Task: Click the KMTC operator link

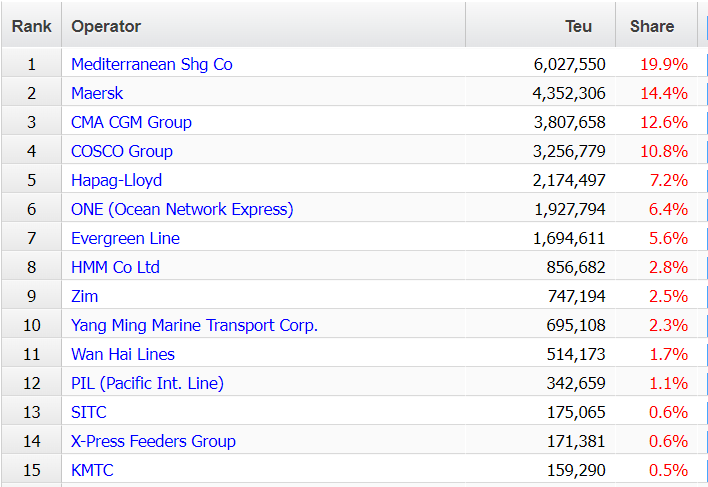Action: click(92, 470)
